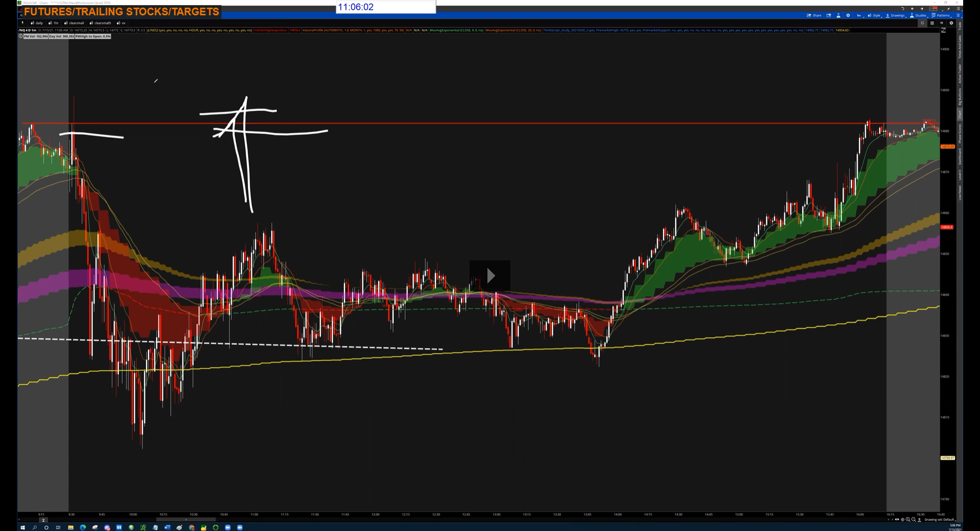Click the info icon beside PM Vol label
Image resolution: width=980 pixels, height=531 pixels.
click(x=20, y=36)
